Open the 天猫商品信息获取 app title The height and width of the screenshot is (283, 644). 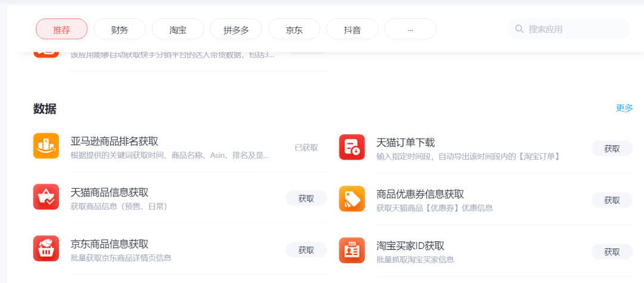109,193
